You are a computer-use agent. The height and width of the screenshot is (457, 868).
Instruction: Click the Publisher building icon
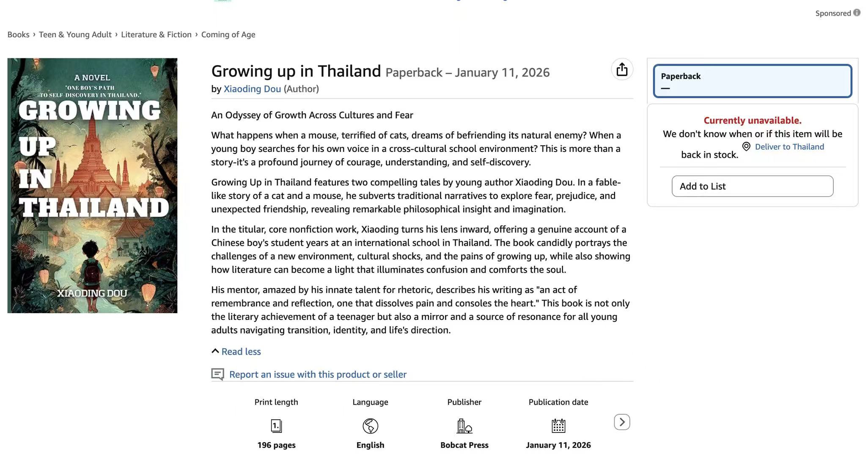464,426
